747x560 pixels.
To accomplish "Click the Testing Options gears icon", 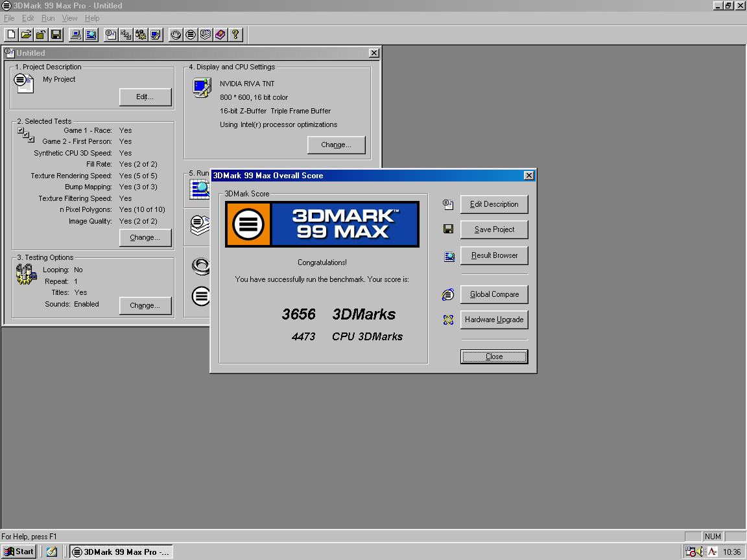I will [x=26, y=274].
